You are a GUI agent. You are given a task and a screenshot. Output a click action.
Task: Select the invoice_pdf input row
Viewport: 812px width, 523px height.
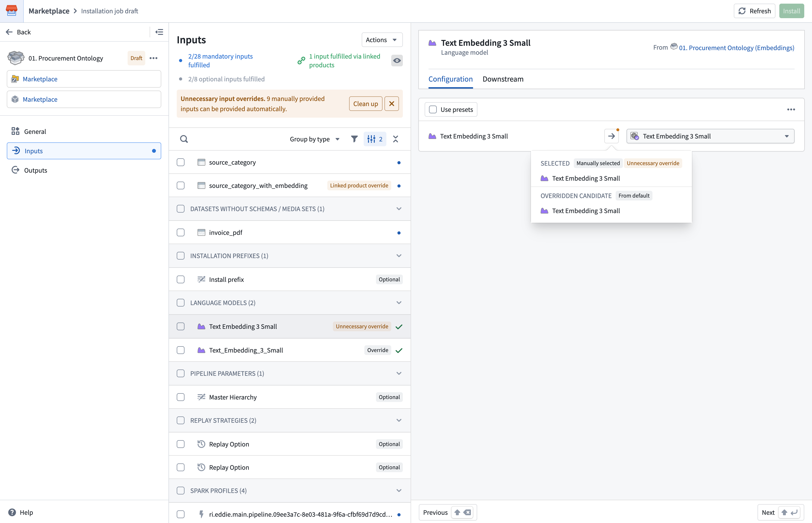pyautogui.click(x=290, y=232)
